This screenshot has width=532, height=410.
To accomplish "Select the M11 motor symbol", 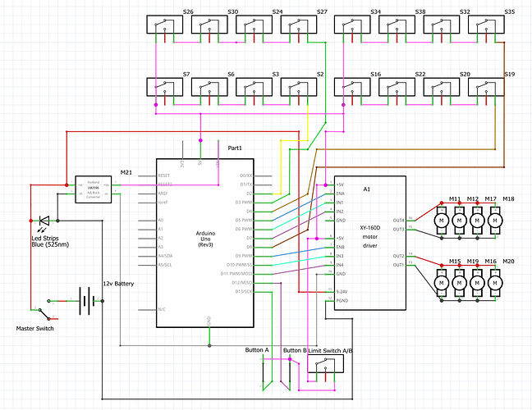I will coord(442,221).
